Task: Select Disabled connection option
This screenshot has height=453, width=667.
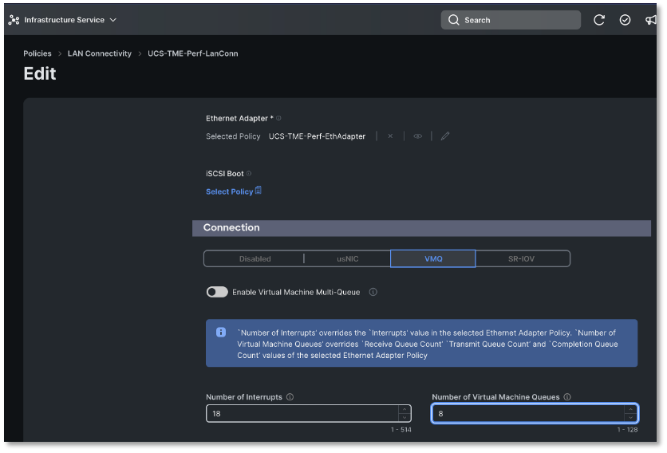Action: (x=254, y=259)
